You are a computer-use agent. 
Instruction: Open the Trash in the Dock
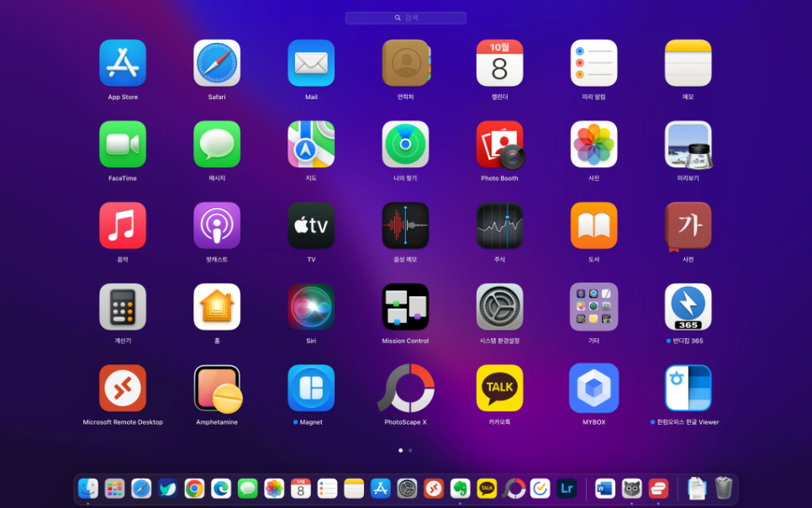(x=724, y=489)
